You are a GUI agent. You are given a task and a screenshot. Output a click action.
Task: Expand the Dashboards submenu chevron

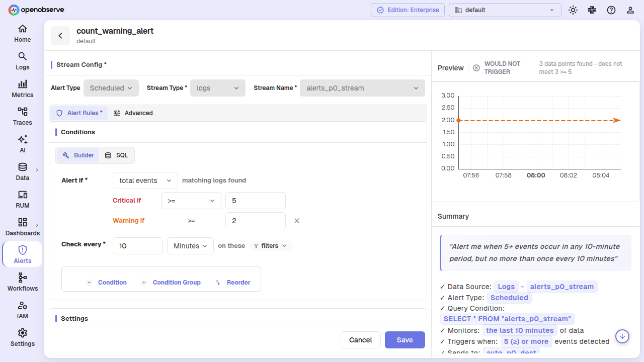37,225
